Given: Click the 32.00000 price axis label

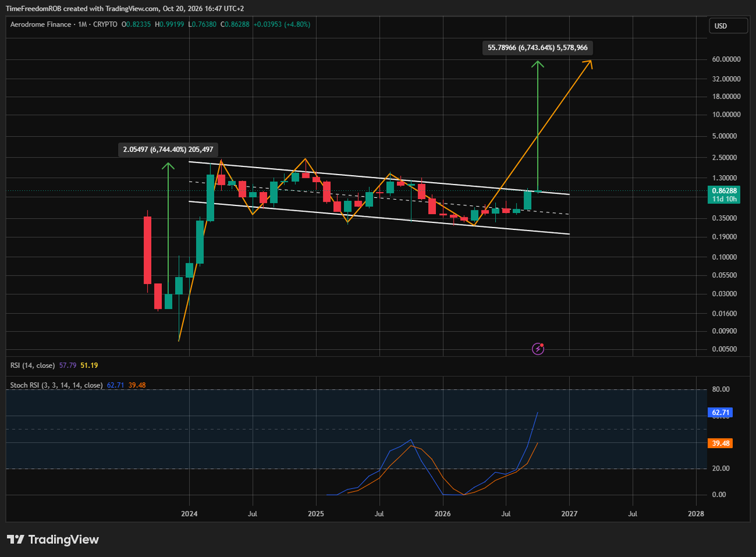Looking at the screenshot, I should [726, 79].
